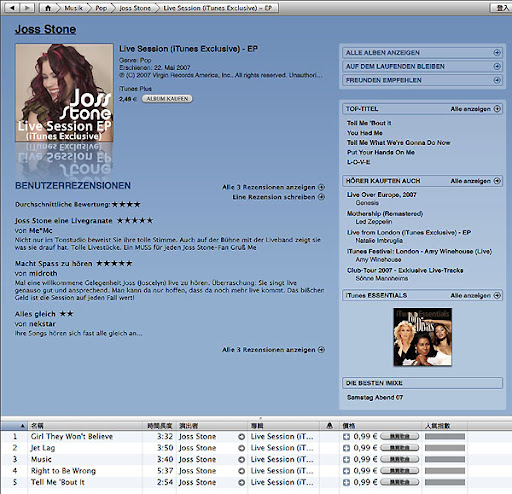Viewport: 512px width, 494px height.
Task: Buy the song Music
Action: click(400, 460)
